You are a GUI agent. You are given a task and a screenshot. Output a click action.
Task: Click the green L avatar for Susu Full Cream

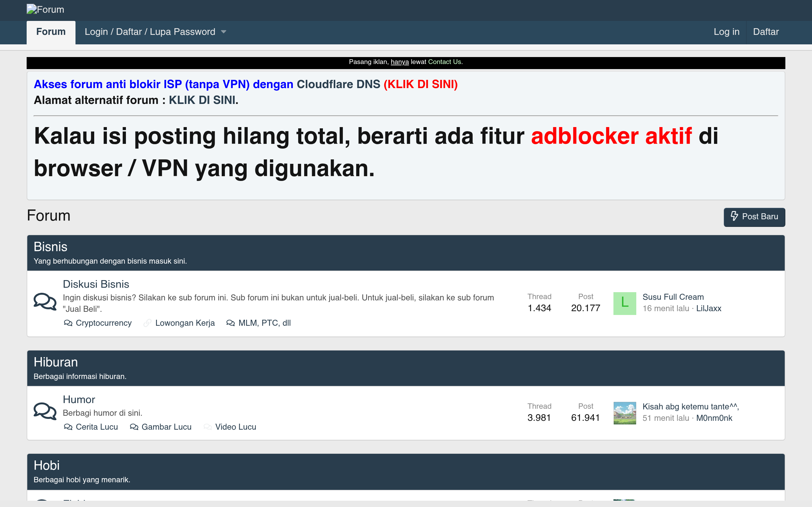coord(625,303)
